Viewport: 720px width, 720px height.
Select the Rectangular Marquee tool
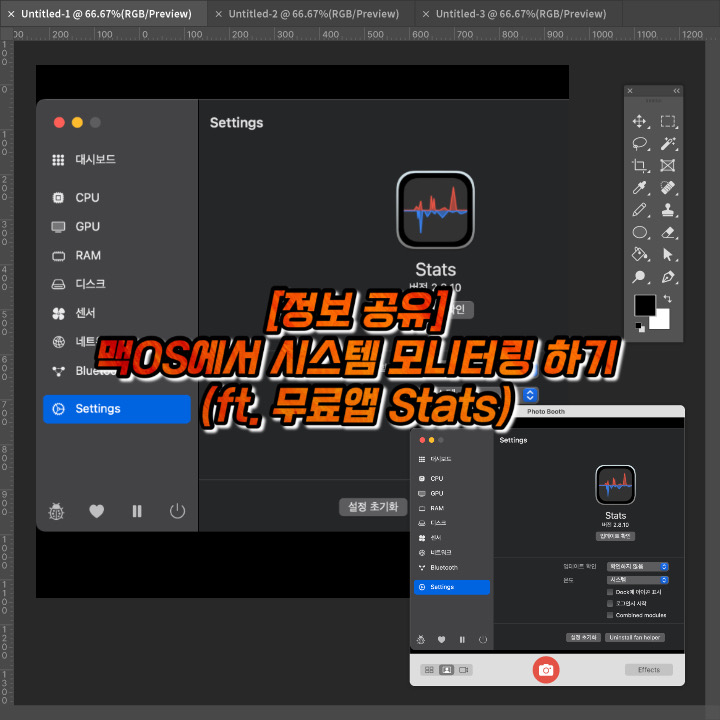coord(668,121)
